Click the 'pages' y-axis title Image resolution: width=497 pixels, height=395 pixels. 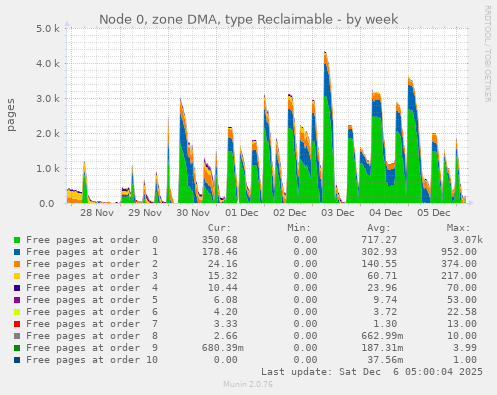click(x=11, y=115)
